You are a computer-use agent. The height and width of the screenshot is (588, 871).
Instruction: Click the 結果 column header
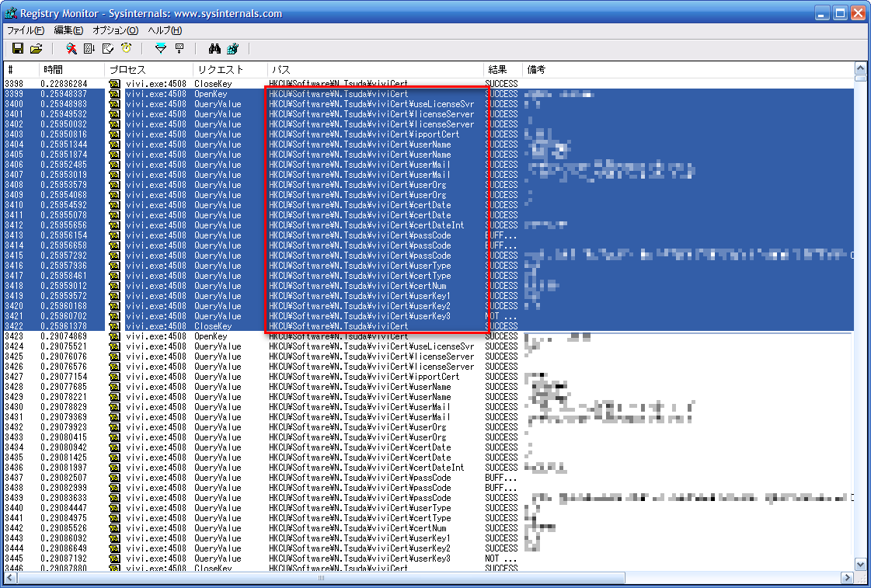pyautogui.click(x=503, y=70)
